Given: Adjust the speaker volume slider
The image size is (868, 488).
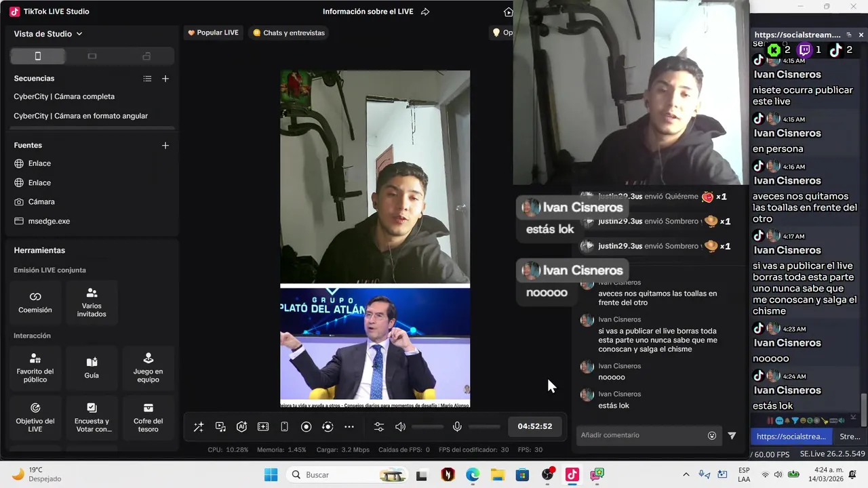Looking at the screenshot, I should tap(428, 427).
